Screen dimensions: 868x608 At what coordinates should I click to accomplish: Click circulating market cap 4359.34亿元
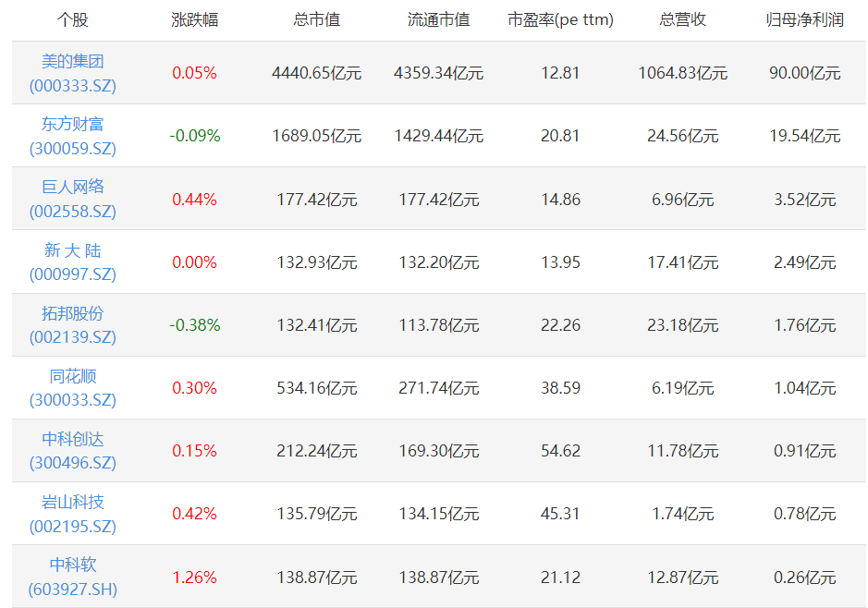click(x=438, y=73)
